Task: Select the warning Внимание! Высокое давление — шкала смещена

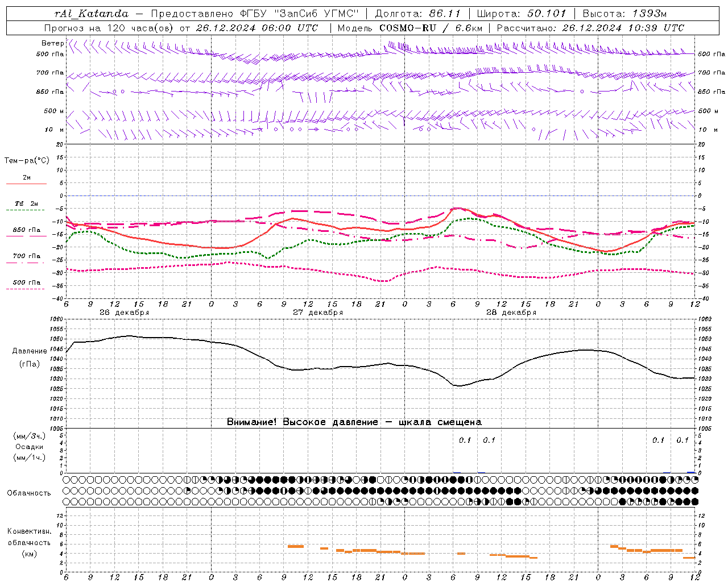Action: (x=354, y=422)
